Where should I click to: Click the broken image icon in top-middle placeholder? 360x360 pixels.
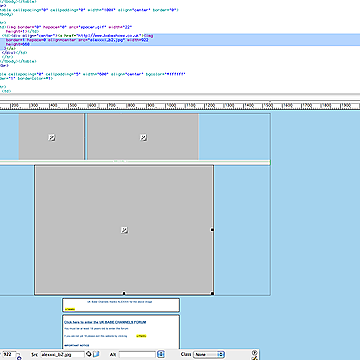(x=143, y=137)
